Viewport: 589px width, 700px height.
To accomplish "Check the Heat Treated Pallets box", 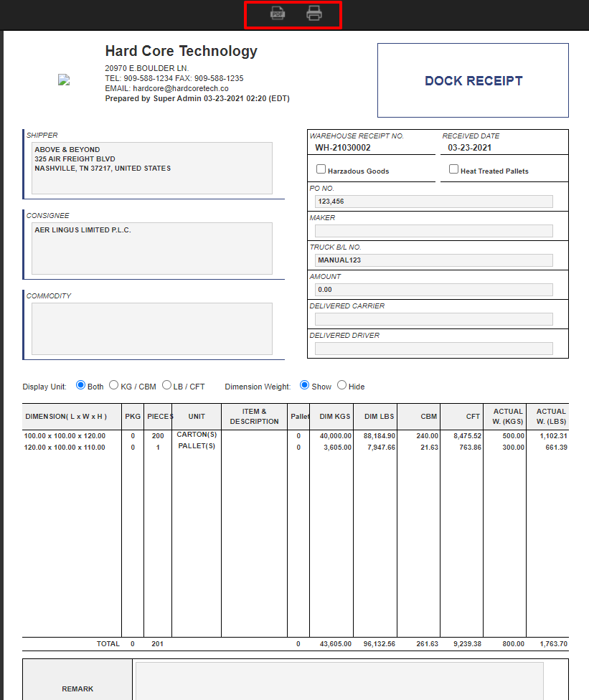I will coord(453,169).
